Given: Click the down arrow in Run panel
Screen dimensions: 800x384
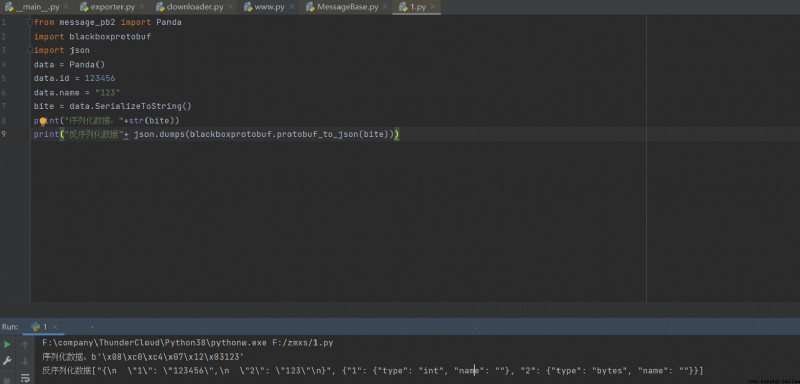Looking at the screenshot, I should click(x=25, y=361).
